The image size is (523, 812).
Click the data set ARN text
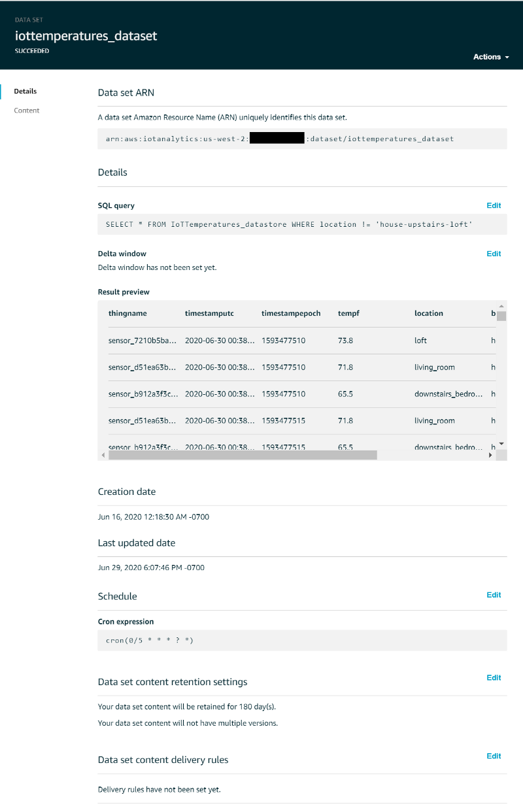point(280,139)
